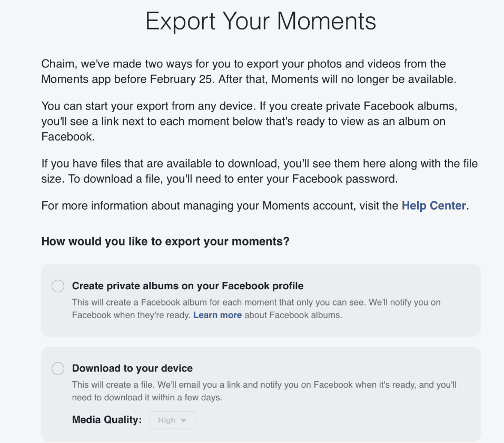This screenshot has height=443, width=504.
Task: Click the Export Your Moments heading
Action: click(x=261, y=21)
